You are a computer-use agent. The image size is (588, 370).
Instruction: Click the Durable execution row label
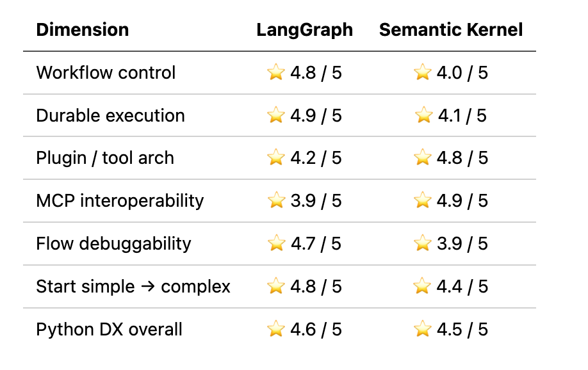point(111,115)
